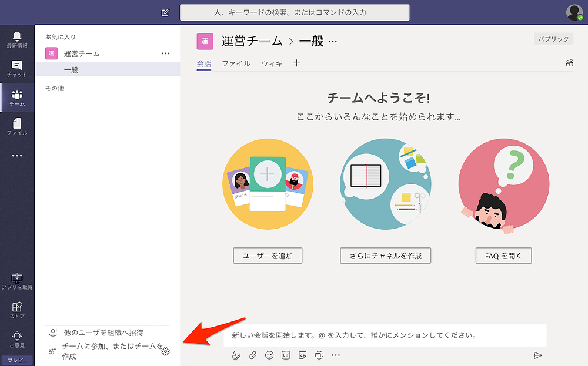
Task: Add a new tab with plus icon
Action: [x=296, y=63]
